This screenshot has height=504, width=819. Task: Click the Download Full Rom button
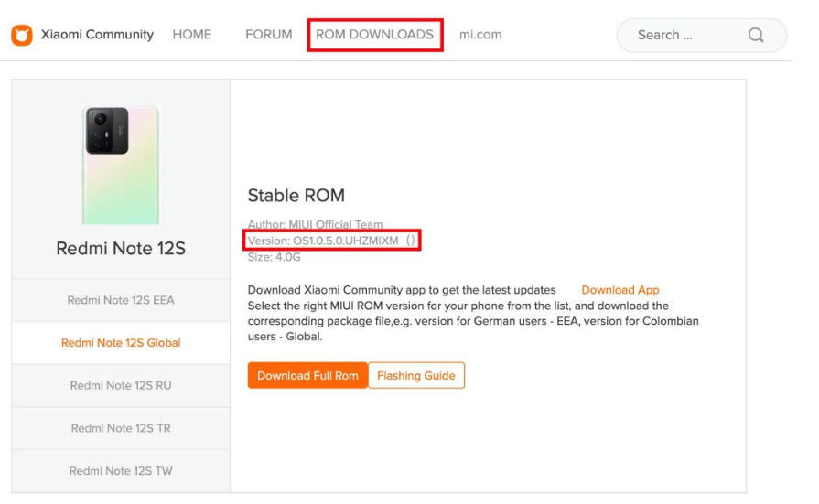pos(307,376)
